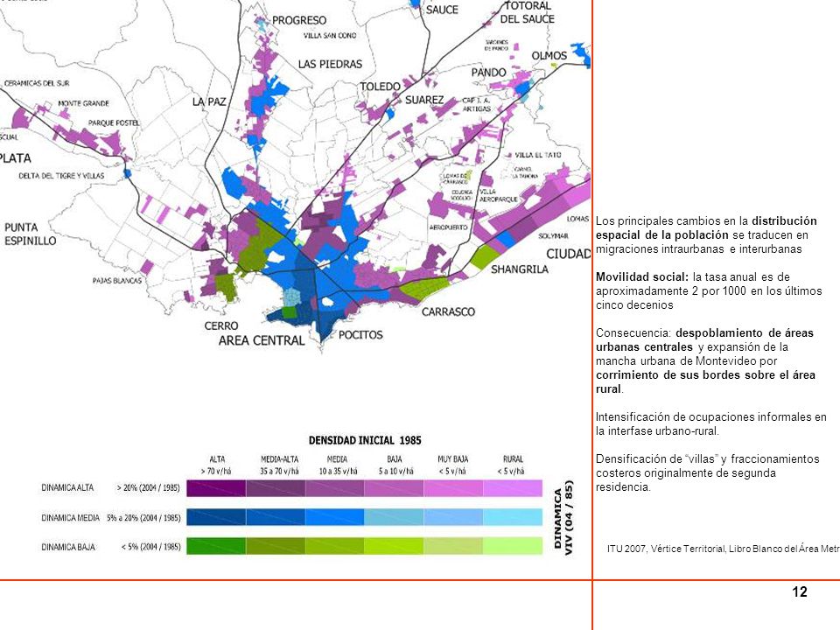The image size is (840, 630).
Task: Select the POCITOS map label
Action: click(x=360, y=335)
